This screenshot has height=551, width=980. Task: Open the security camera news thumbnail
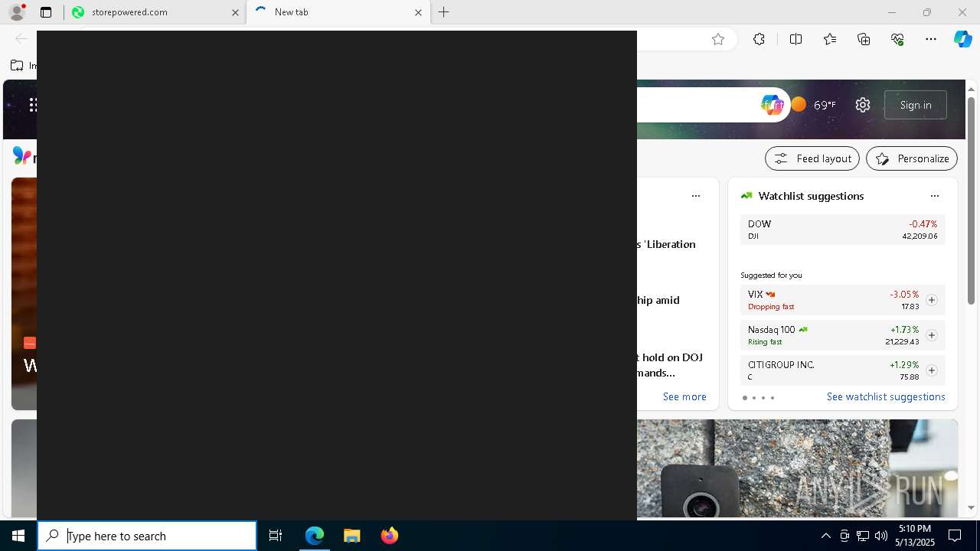(797, 468)
